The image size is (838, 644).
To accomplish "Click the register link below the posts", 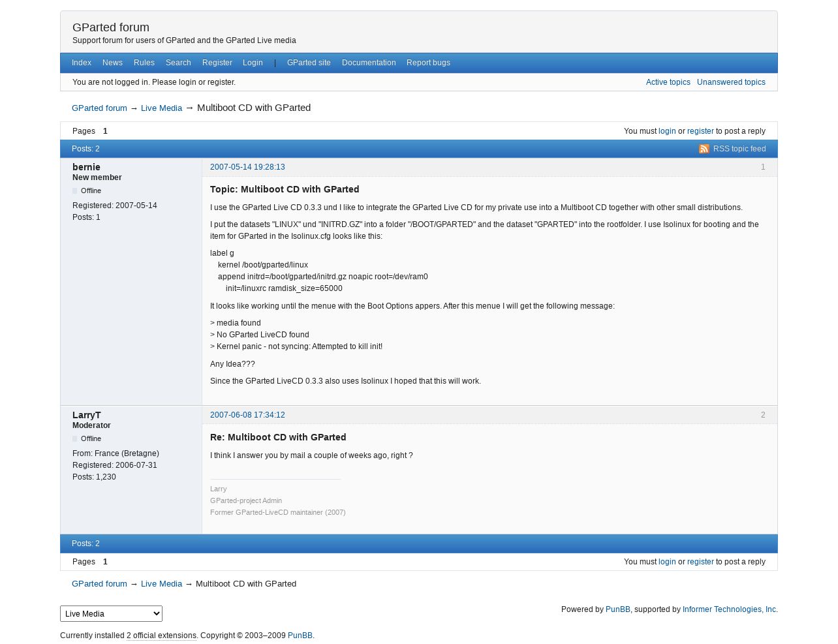I will [x=700, y=562].
